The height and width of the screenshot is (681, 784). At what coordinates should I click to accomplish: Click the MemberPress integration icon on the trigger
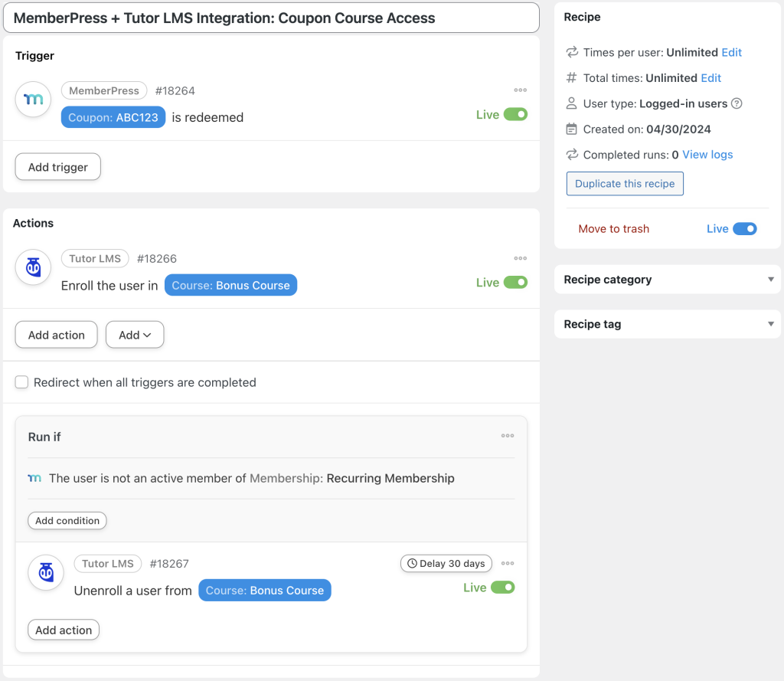32,100
